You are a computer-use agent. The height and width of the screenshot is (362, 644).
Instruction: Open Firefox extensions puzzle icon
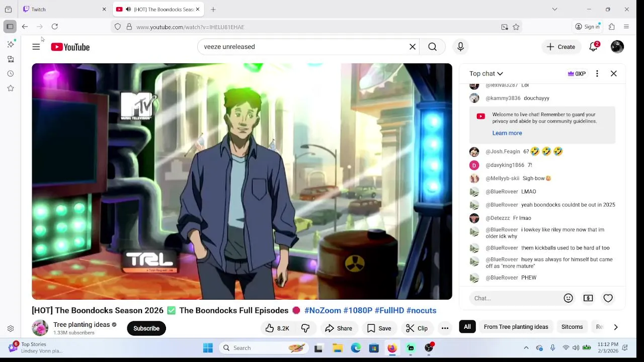pos(612,27)
